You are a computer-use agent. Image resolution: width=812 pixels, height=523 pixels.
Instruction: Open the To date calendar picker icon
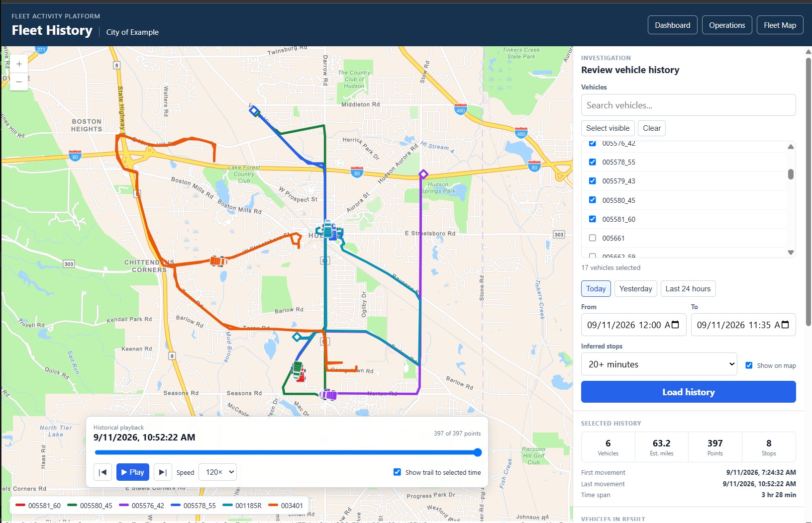(x=785, y=325)
